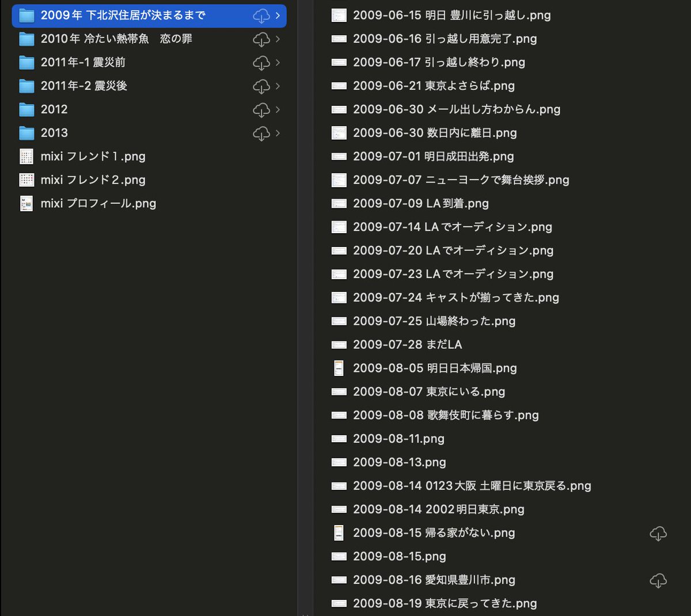The image size is (691, 616).
Task: Click the thumbnail icon of mixi フレンド２.png
Action: point(26,180)
